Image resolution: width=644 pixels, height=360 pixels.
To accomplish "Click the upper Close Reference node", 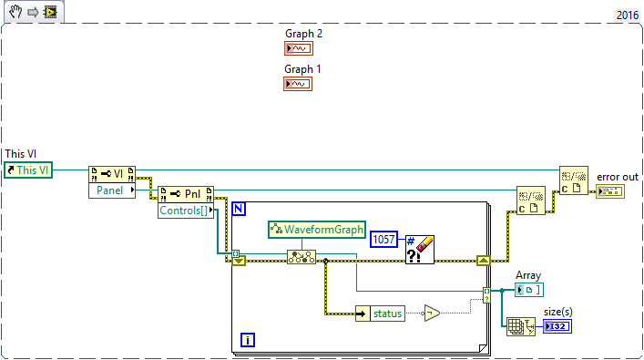I will pos(574,180).
